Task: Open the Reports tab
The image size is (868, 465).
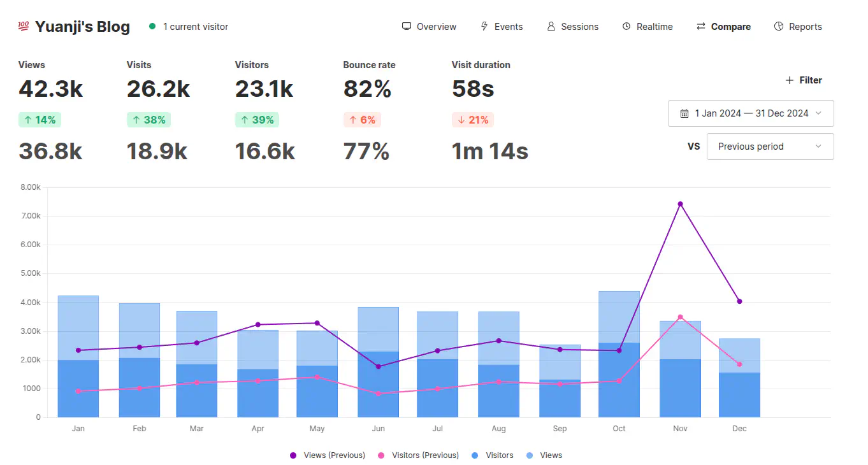Action: coord(805,27)
